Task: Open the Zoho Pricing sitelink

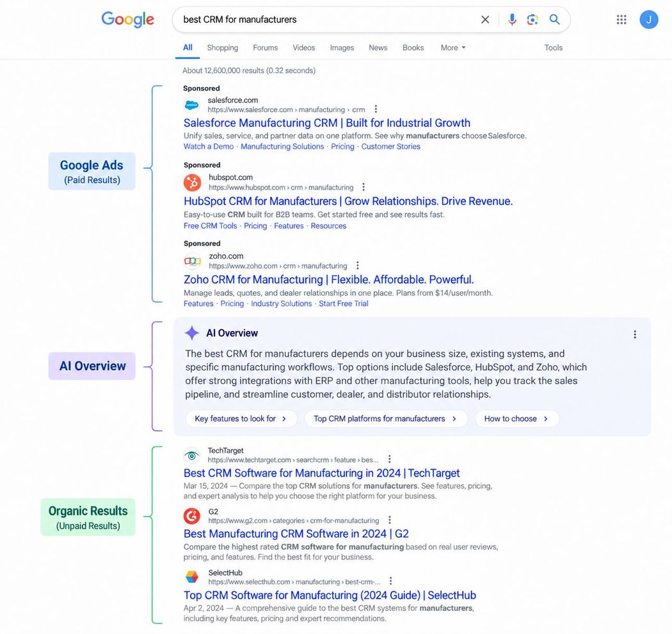Action: pos(232,304)
